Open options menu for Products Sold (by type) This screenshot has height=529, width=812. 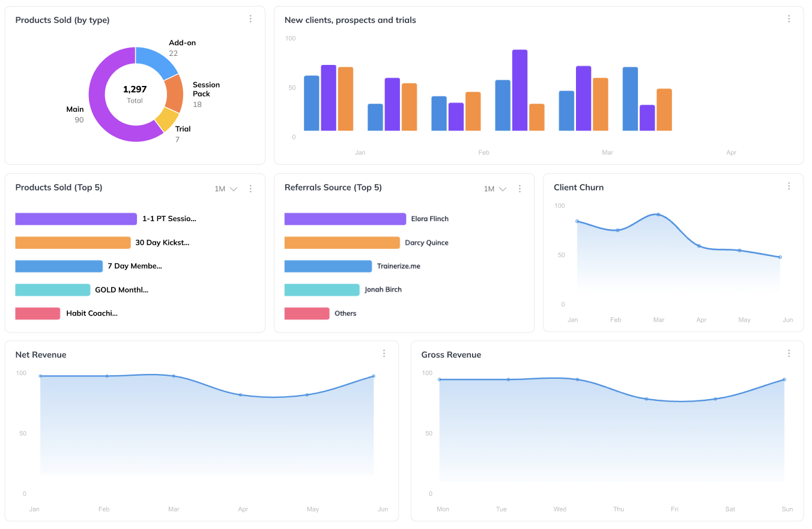[x=250, y=19]
